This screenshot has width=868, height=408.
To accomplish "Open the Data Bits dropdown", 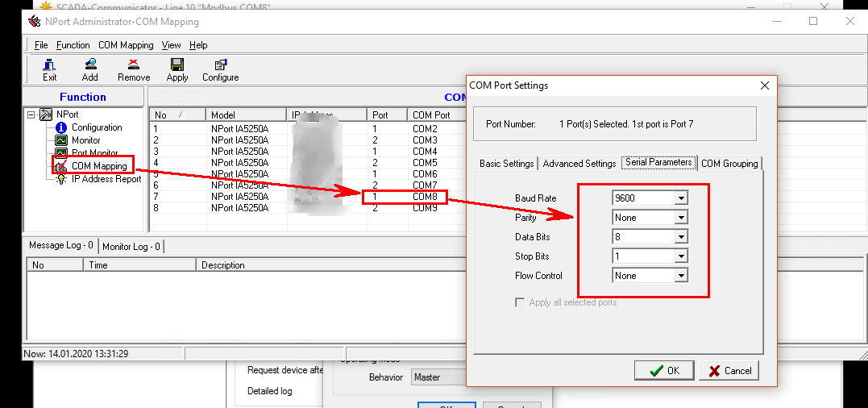I will pyautogui.click(x=681, y=237).
